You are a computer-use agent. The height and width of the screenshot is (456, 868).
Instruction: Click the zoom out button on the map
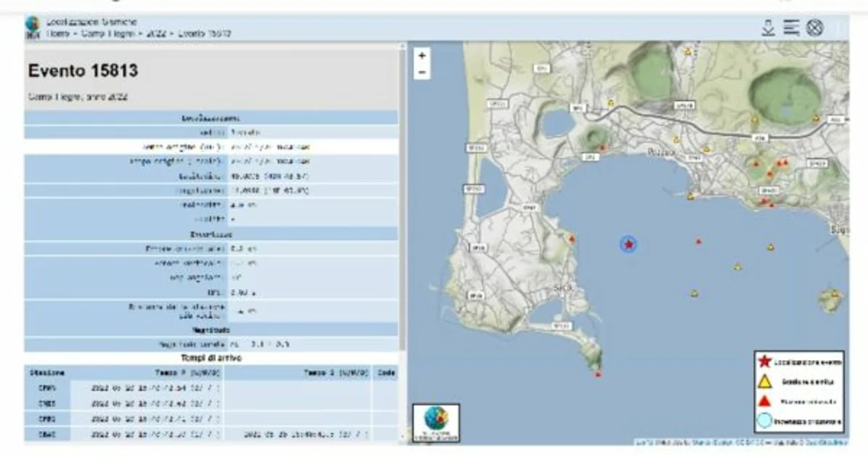[420, 71]
